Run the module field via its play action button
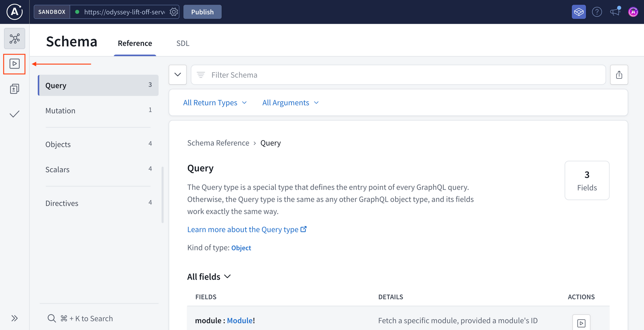The image size is (644, 330). click(582, 322)
